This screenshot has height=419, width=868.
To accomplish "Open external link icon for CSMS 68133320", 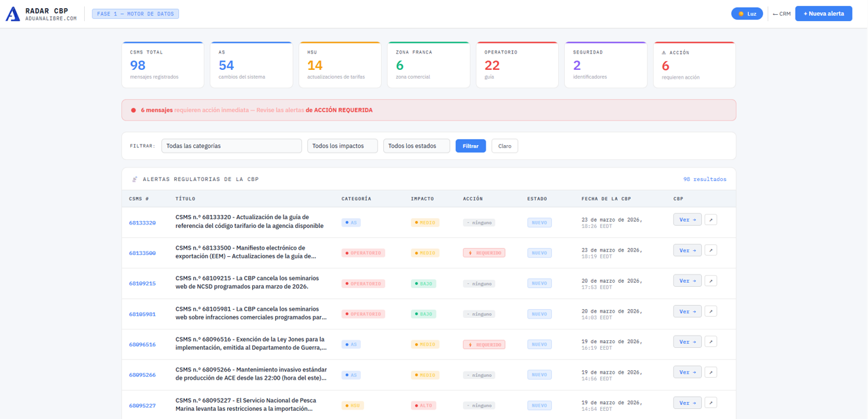I will pos(711,220).
